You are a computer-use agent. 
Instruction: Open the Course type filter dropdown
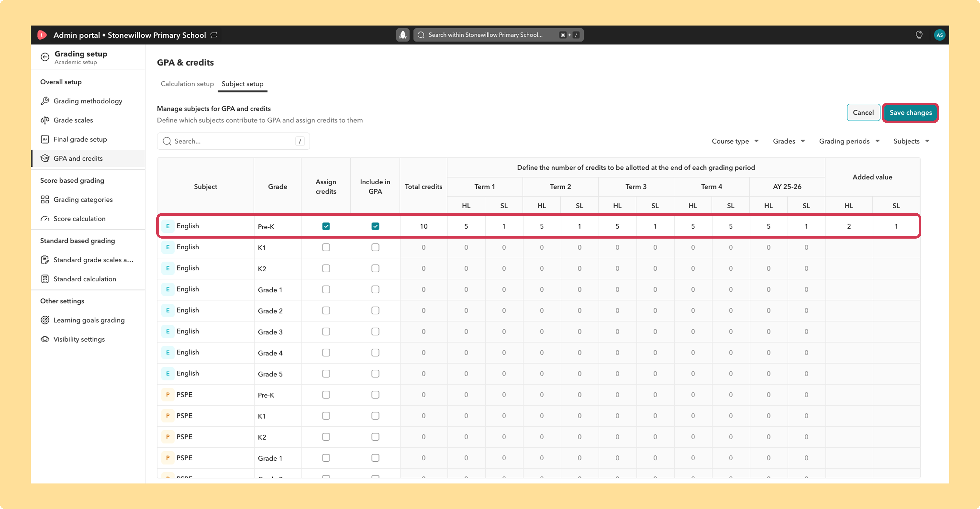coord(735,141)
